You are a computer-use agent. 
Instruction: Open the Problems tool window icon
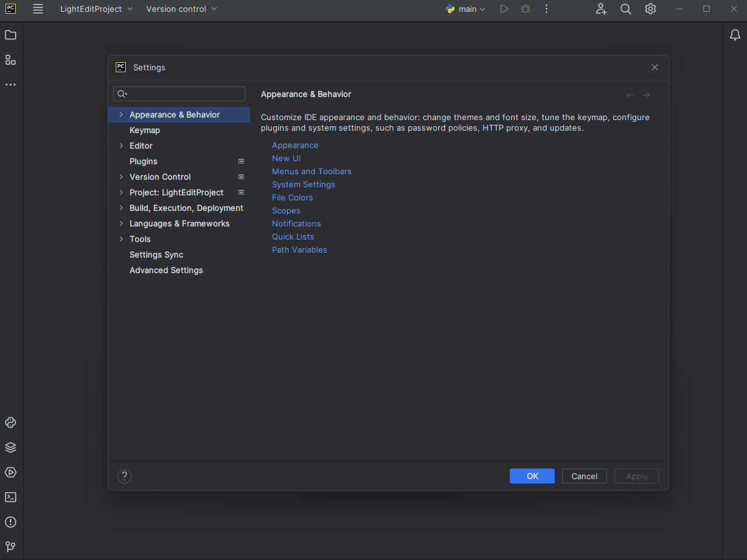pyautogui.click(x=11, y=522)
